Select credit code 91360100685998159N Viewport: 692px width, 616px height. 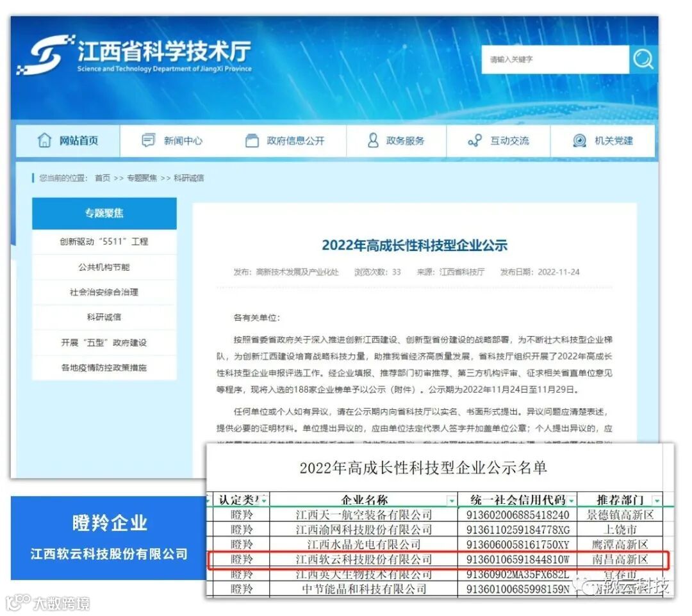(x=518, y=588)
